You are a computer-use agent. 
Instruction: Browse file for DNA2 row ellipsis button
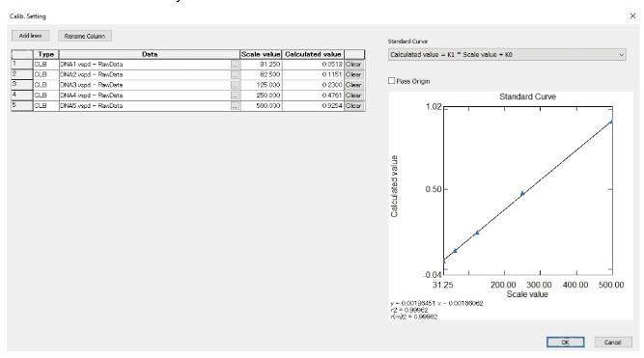click(235, 74)
